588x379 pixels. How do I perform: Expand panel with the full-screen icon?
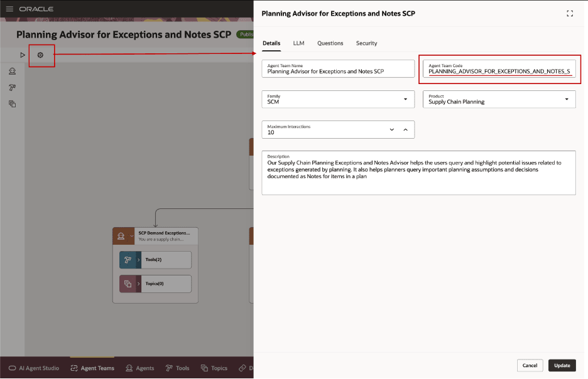570,13
